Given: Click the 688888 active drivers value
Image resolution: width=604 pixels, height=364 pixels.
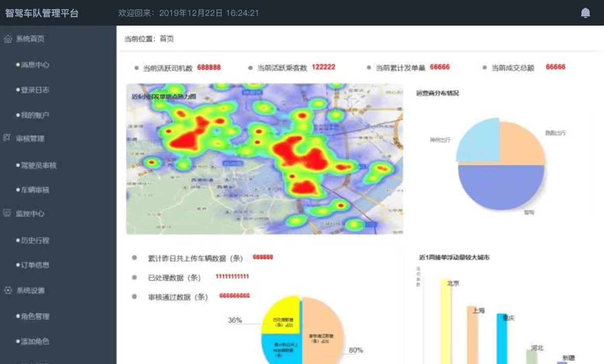Looking at the screenshot, I should [x=209, y=67].
